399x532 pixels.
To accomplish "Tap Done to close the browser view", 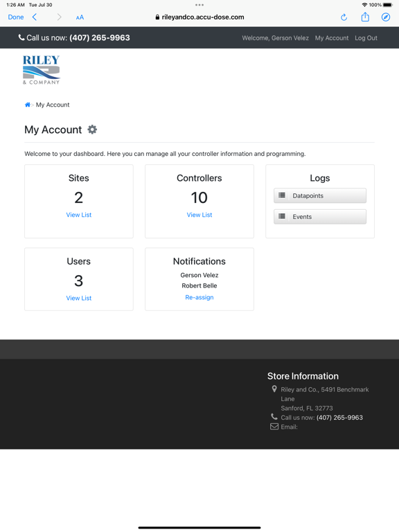I will pyautogui.click(x=16, y=17).
